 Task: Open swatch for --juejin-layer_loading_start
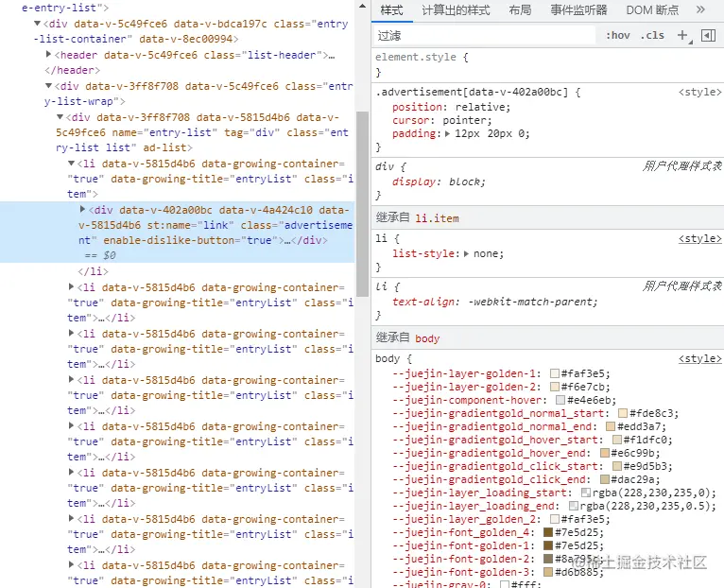[x=586, y=493]
